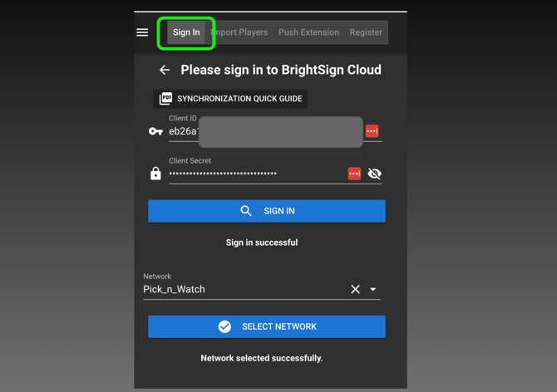This screenshot has width=557, height=392.
Task: Click the lock icon beside Client Secret
Action: (155, 174)
